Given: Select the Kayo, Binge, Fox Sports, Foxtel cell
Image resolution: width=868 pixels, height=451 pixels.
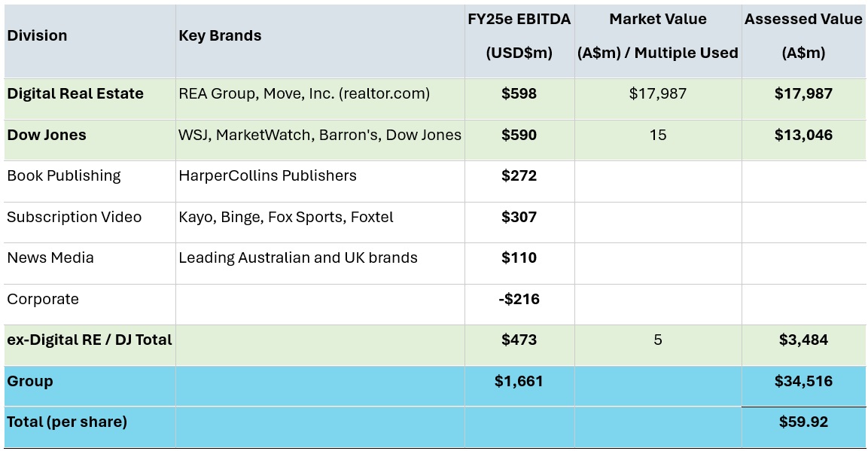Looking at the screenshot, I should click(x=286, y=217).
